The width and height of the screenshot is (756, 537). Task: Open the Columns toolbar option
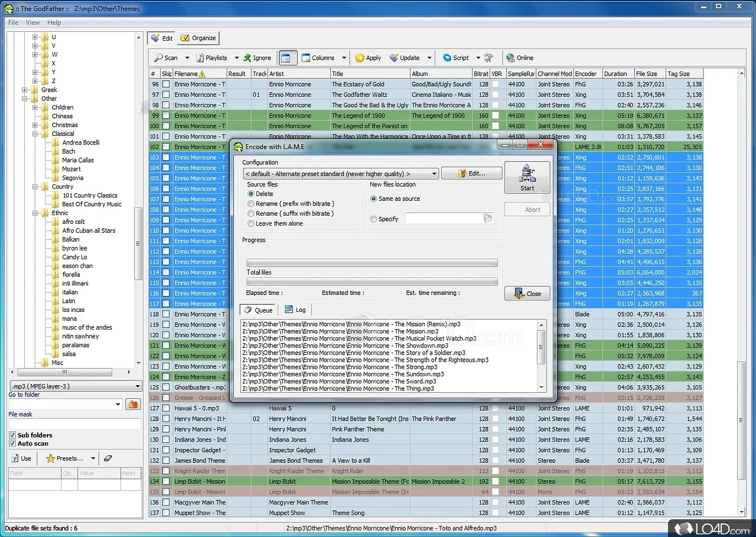[x=318, y=58]
